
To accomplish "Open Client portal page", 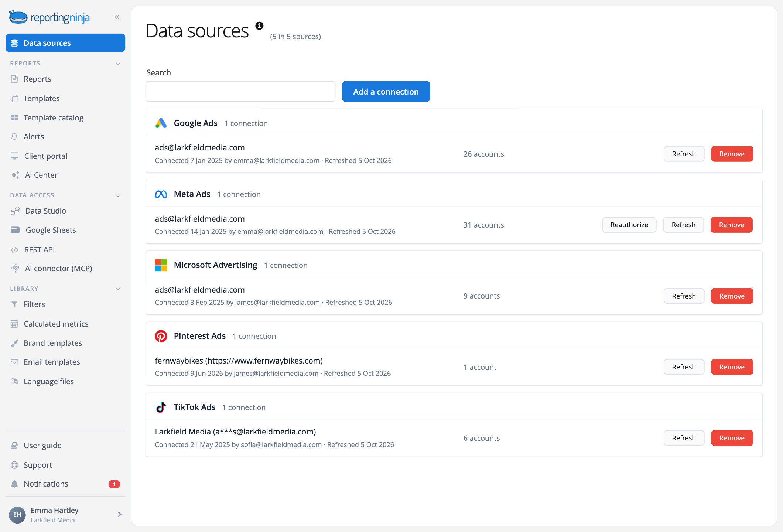I will tap(45, 156).
